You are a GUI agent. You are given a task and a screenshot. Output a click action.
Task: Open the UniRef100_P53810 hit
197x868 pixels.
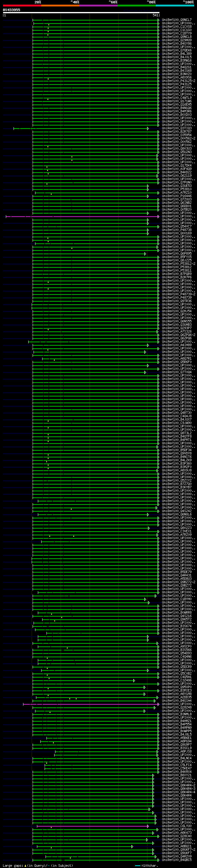[x=176, y=189]
